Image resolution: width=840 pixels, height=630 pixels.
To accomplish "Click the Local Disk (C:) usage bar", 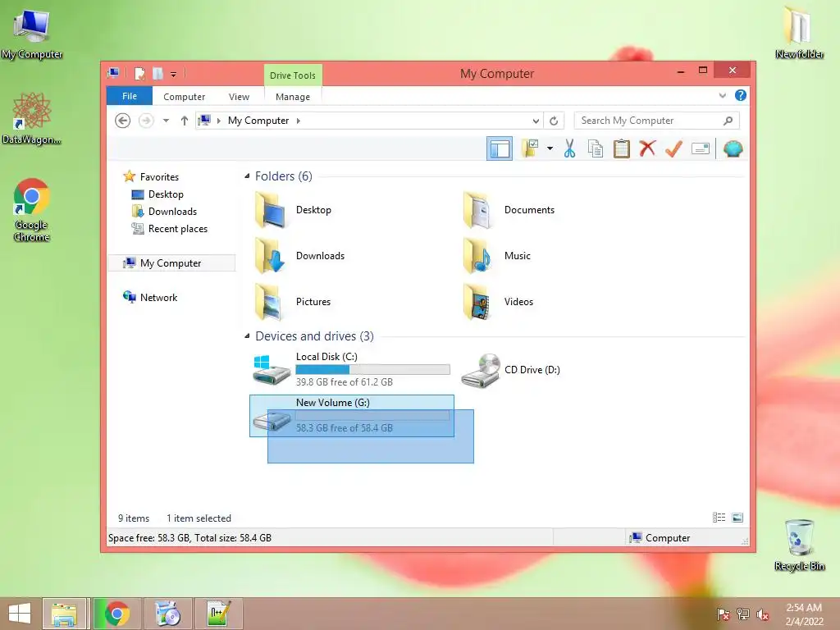I will [373, 369].
